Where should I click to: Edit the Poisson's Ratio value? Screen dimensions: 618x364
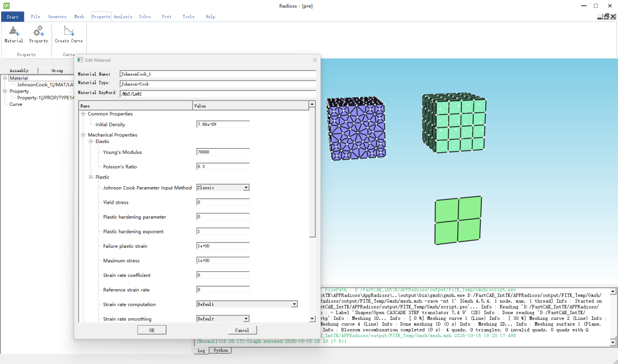click(223, 167)
